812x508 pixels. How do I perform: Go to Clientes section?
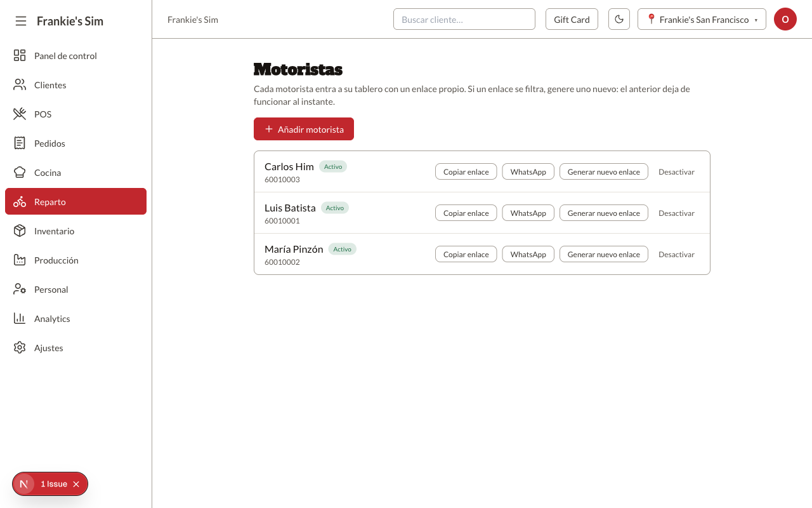click(x=75, y=84)
